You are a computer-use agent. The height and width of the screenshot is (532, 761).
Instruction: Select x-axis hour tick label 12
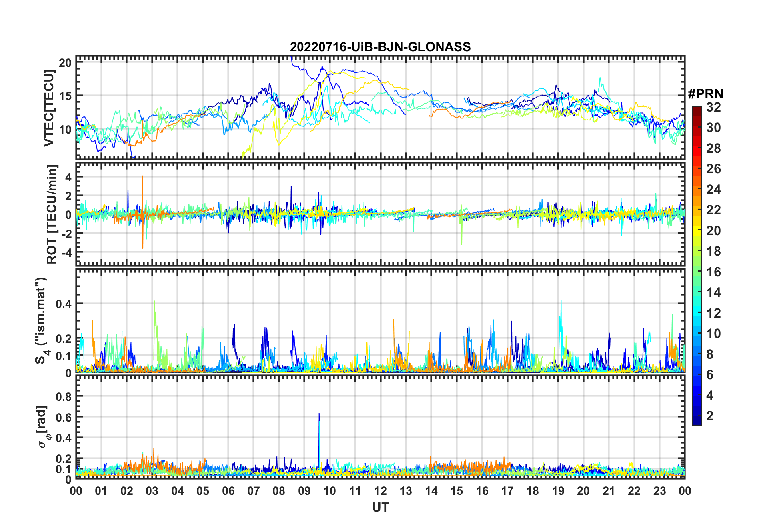tap(380, 491)
